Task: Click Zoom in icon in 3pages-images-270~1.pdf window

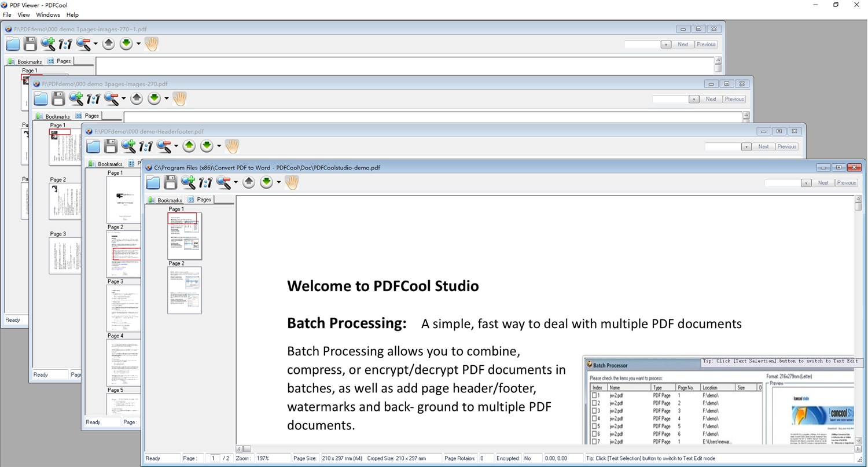Action: 48,44
